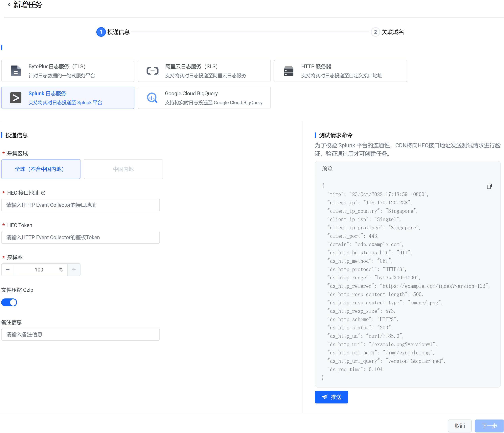Select the 中国内地 region option
This screenshot has height=433, width=504.
123,169
